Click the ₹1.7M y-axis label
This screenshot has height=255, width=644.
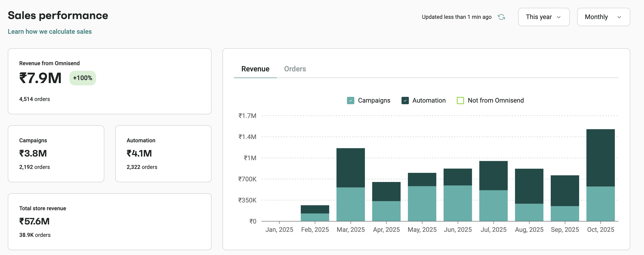coord(247,116)
